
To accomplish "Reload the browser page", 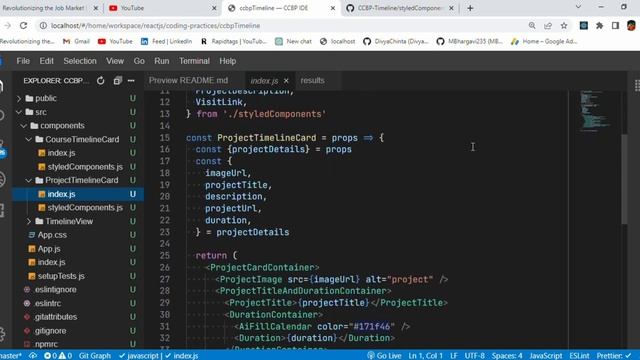I will click(x=23, y=25).
